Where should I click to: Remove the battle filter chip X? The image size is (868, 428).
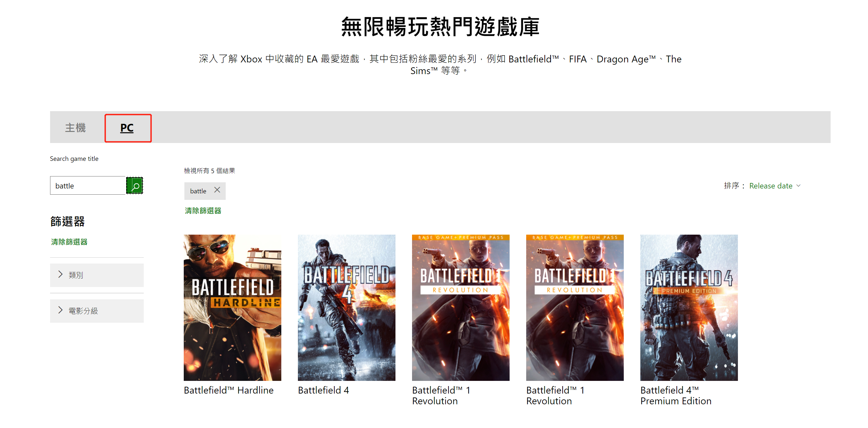tap(217, 190)
